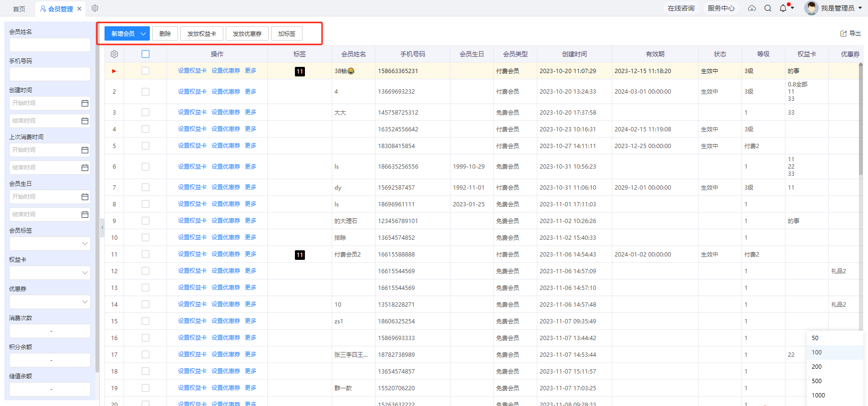868x406 pixels.
Task: Open calendar for 创建时间 start date
Action: (x=85, y=103)
